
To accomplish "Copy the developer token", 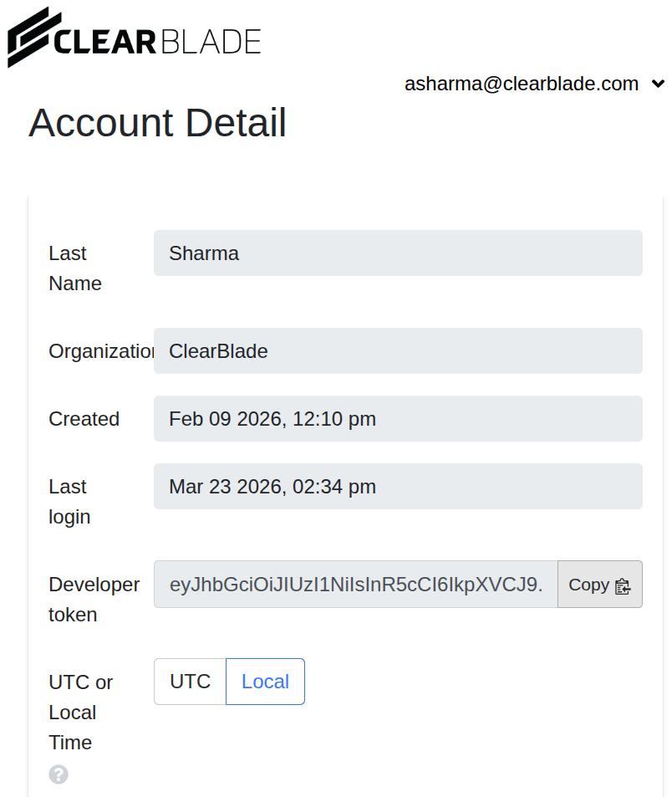I will [x=599, y=585].
